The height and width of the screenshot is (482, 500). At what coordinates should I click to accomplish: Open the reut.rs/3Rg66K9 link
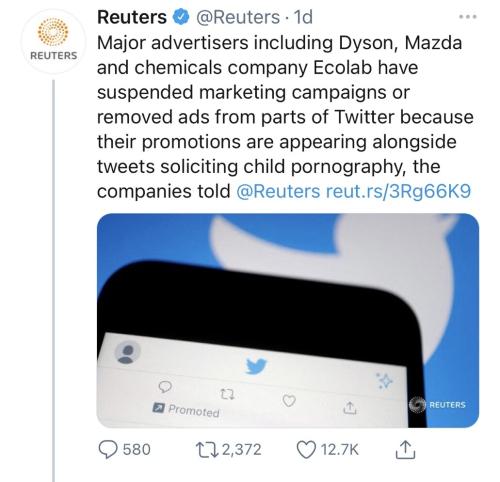click(398, 191)
